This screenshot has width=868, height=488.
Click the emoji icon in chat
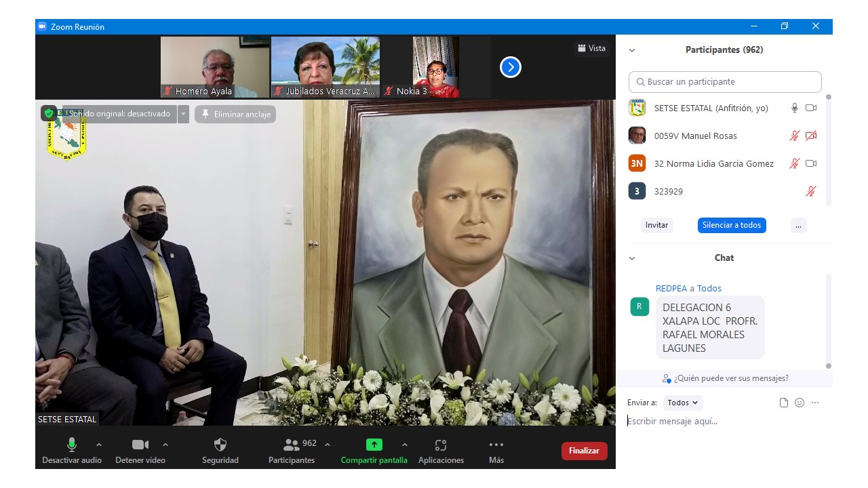(800, 403)
